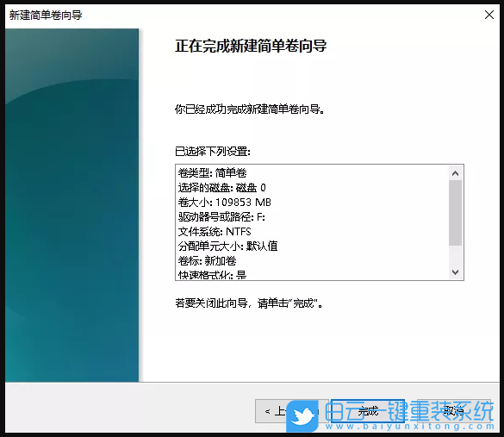Close the New Simple Volume Wizard window
The height and width of the screenshot is (437, 504).
pos(488,15)
